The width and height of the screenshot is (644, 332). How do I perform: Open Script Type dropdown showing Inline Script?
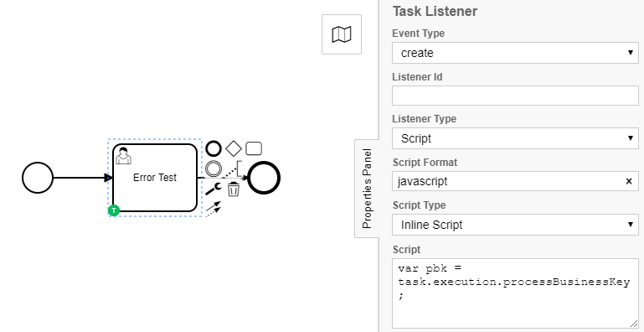(x=515, y=225)
